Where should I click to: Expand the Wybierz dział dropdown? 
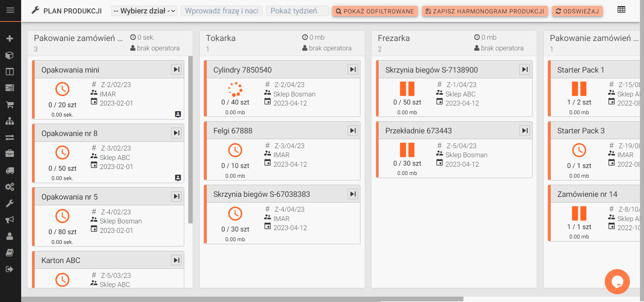[x=144, y=11]
